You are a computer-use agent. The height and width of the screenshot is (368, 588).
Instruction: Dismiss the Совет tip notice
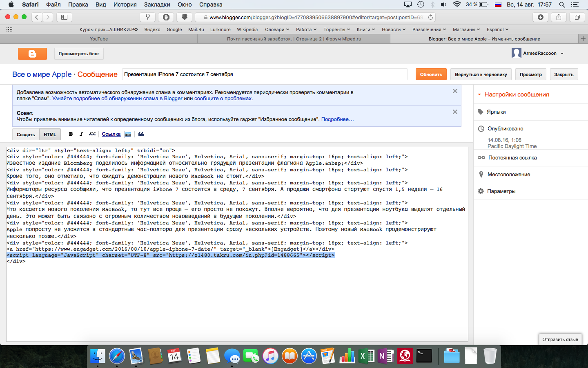(x=455, y=112)
